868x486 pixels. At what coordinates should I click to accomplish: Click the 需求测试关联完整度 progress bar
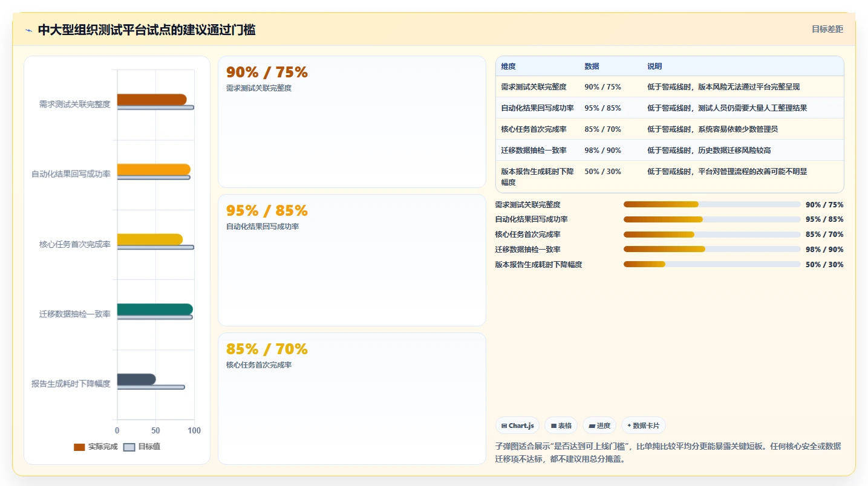point(712,204)
